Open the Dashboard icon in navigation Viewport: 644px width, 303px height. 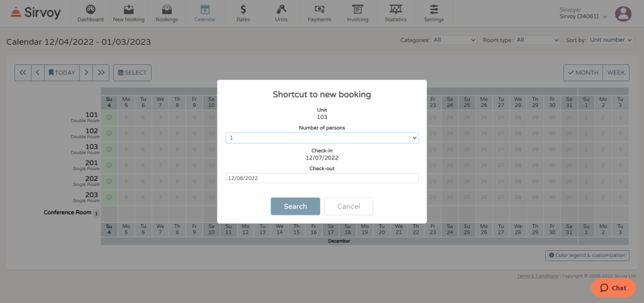tap(91, 9)
